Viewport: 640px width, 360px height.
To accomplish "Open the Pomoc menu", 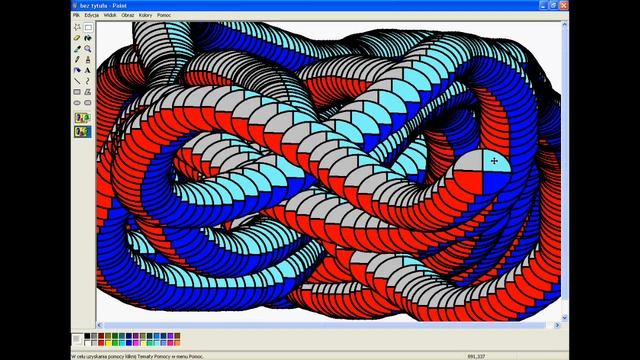I will 164,15.
